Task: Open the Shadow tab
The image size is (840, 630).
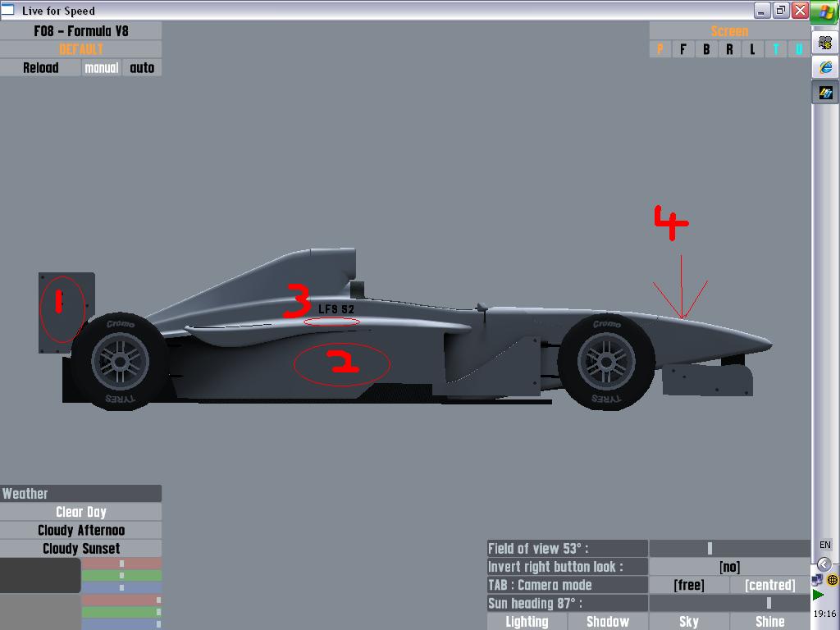Action: point(608,622)
